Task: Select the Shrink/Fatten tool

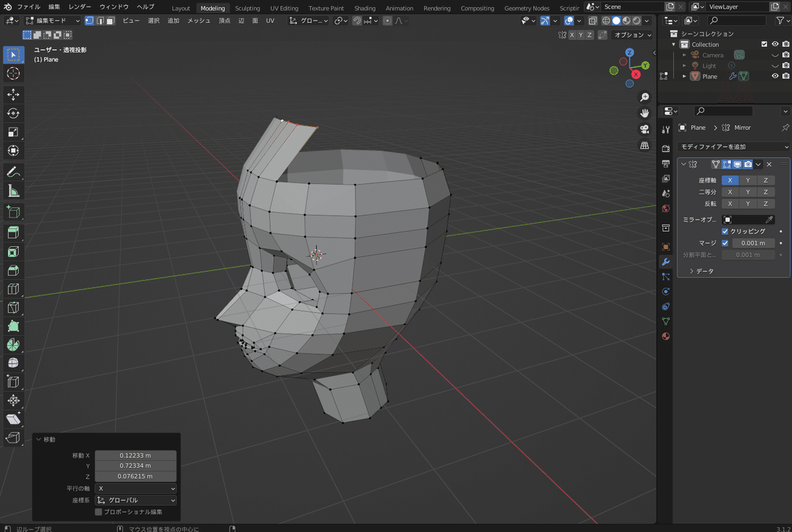Action: tap(13, 401)
